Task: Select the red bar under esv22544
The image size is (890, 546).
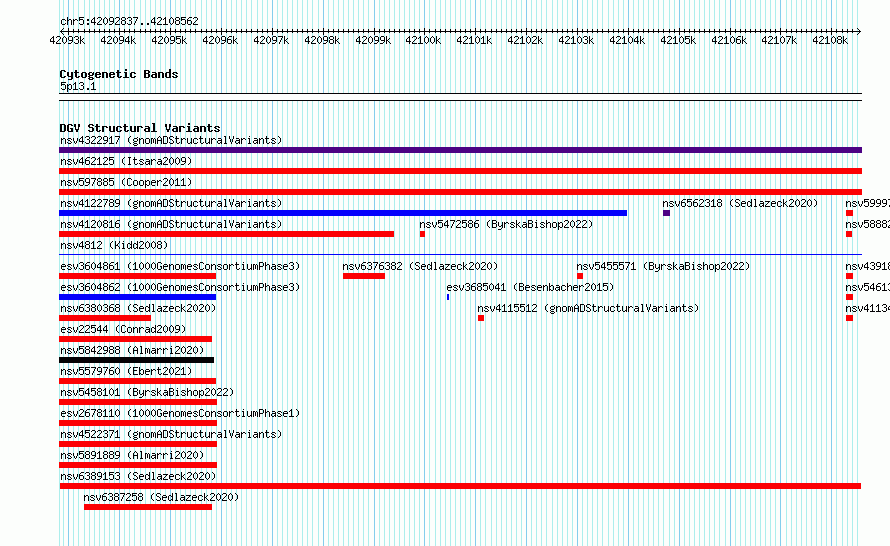Action: tap(136, 339)
